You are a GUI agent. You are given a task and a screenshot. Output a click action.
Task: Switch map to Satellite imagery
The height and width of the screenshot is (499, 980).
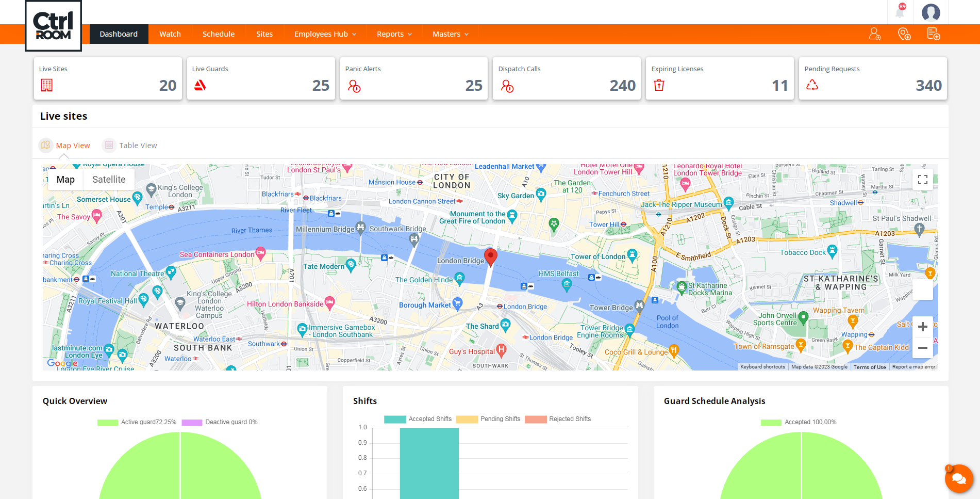(x=109, y=180)
